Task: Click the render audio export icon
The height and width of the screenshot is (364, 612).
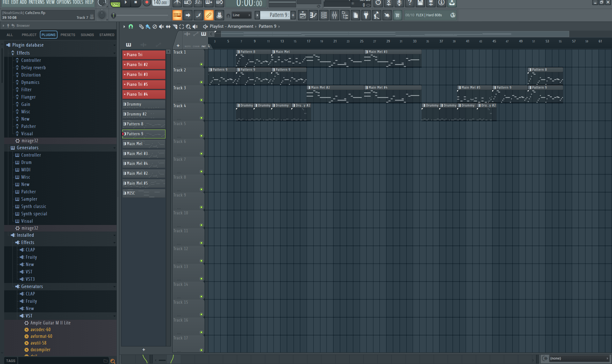Action: 431,3
